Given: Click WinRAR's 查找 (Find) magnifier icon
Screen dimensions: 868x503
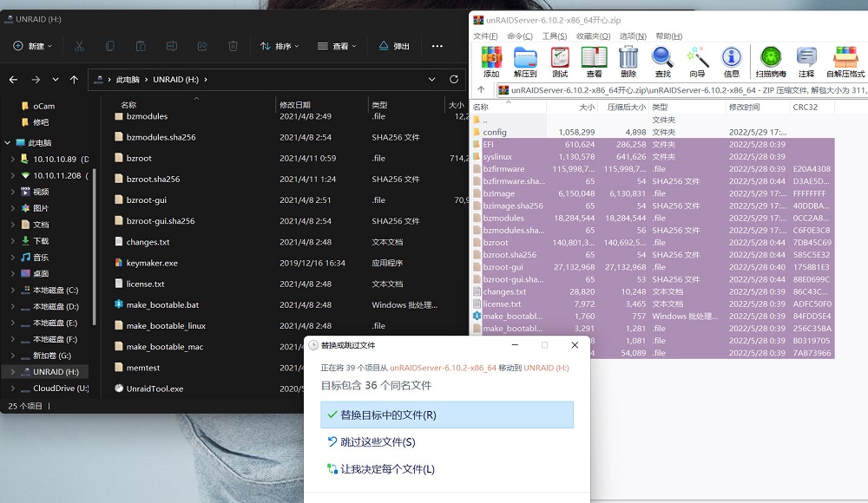Looking at the screenshot, I should coord(662,62).
